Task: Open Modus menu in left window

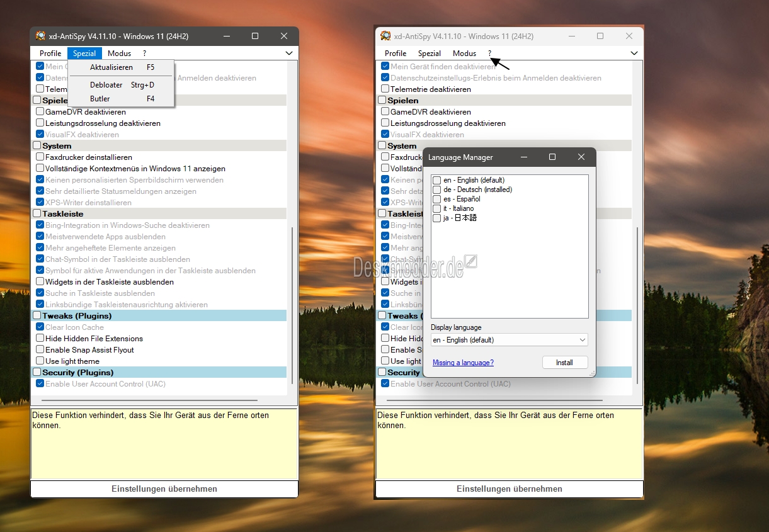Action: coord(119,54)
